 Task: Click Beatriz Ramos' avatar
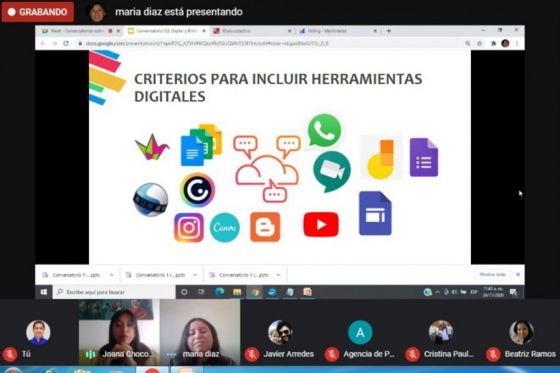coord(522,332)
